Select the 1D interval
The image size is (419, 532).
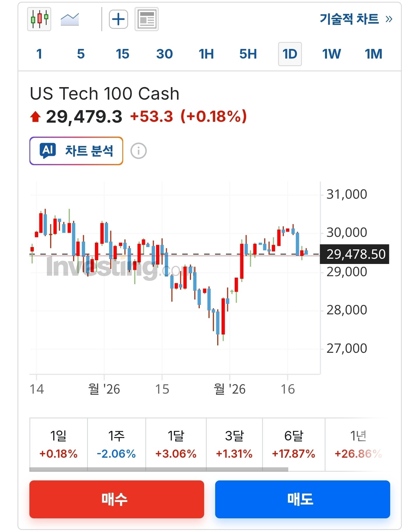coord(290,54)
